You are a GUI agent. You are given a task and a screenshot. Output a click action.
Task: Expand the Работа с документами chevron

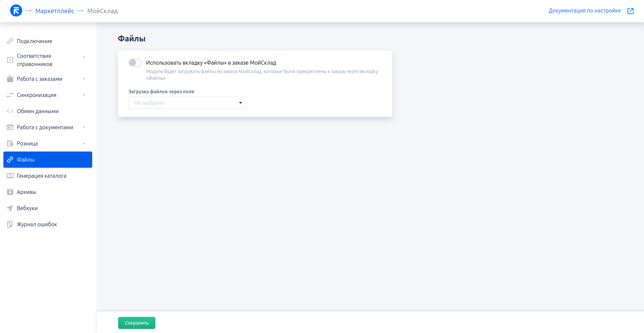84,127
